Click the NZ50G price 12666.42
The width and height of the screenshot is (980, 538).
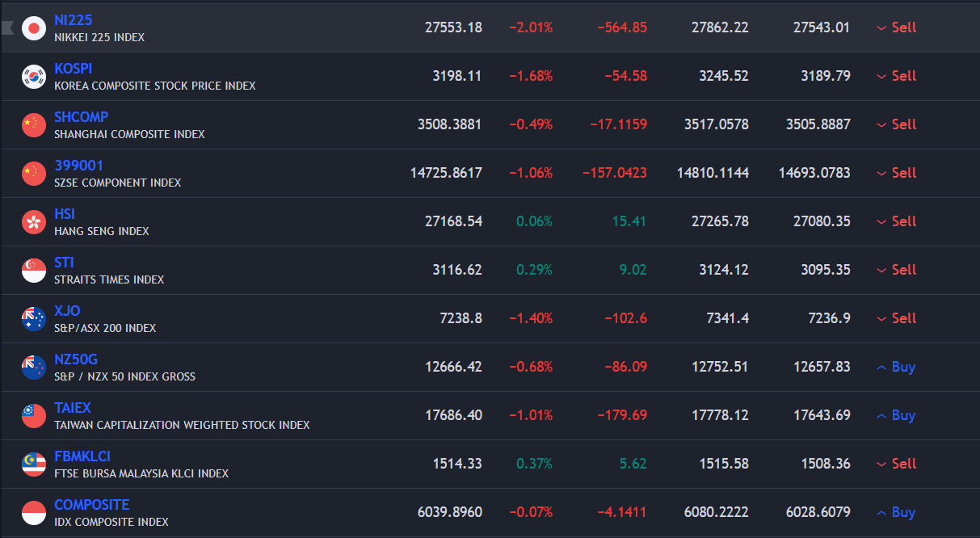pos(453,367)
